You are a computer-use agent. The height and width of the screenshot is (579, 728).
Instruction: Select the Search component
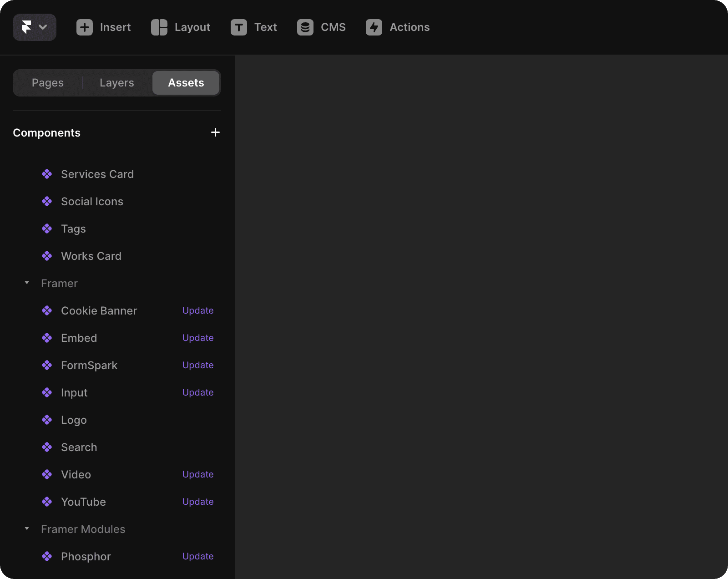pos(79,447)
